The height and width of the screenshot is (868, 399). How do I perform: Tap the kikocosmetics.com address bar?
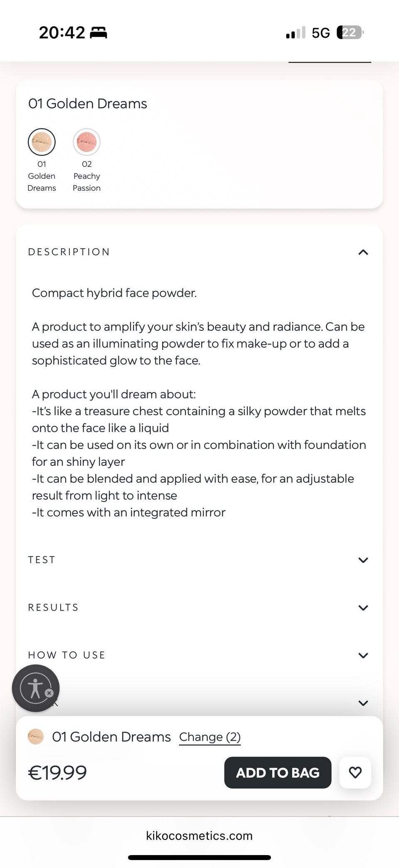(199, 836)
